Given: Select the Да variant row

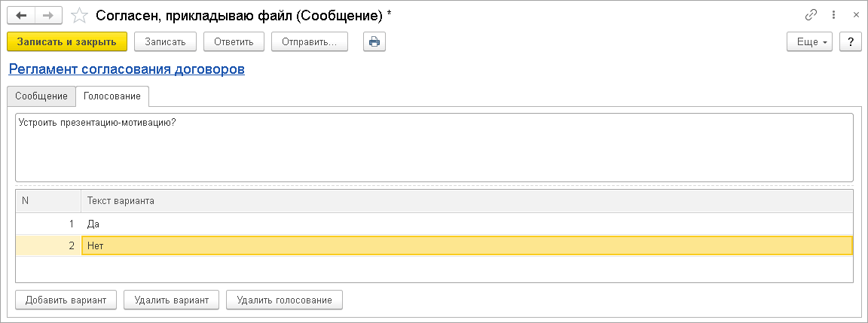Looking at the screenshot, I should (434, 224).
